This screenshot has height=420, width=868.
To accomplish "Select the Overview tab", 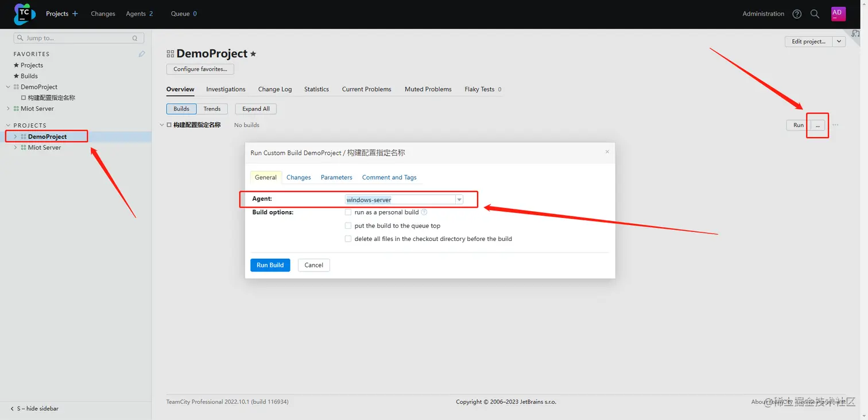I will [180, 90].
